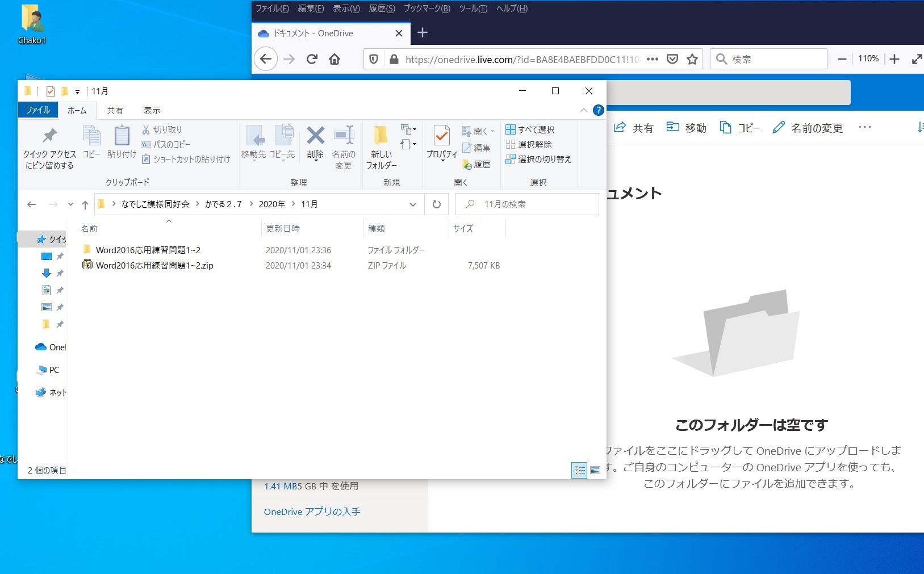This screenshot has height=574, width=924.
Task: Expand the address bar history dropdown
Action: tap(413, 204)
